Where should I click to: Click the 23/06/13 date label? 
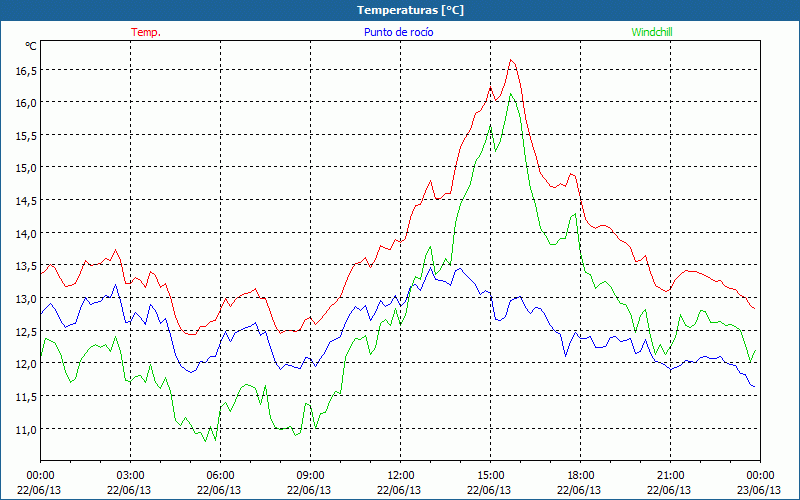[x=760, y=490]
